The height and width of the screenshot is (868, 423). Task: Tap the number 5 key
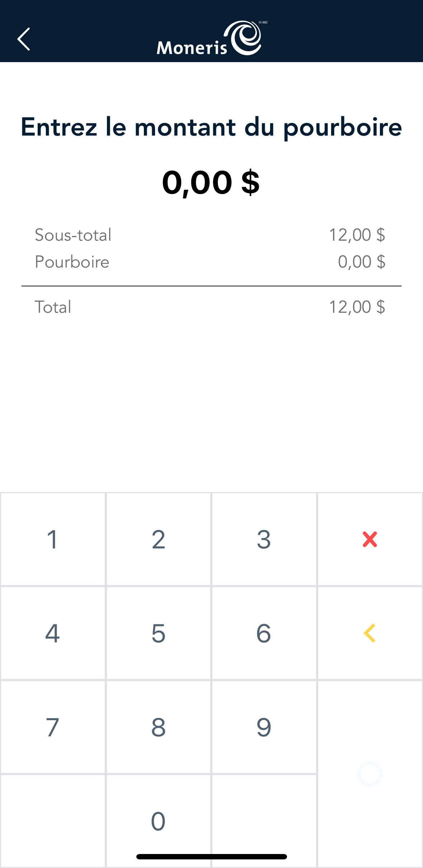(158, 633)
